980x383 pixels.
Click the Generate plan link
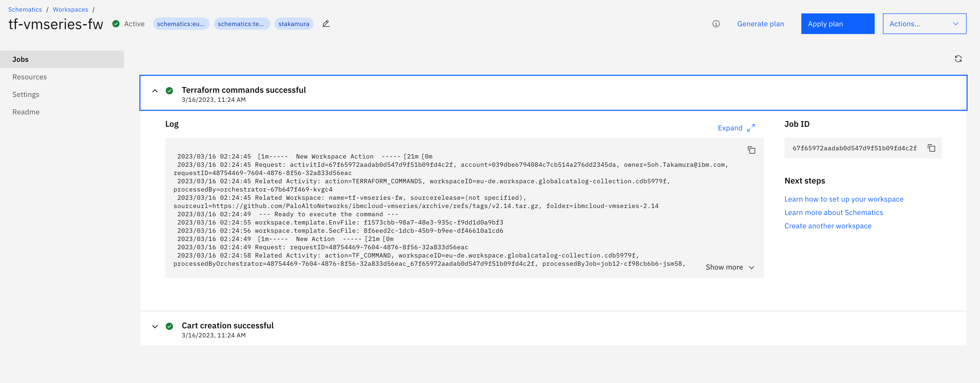pyautogui.click(x=760, y=23)
